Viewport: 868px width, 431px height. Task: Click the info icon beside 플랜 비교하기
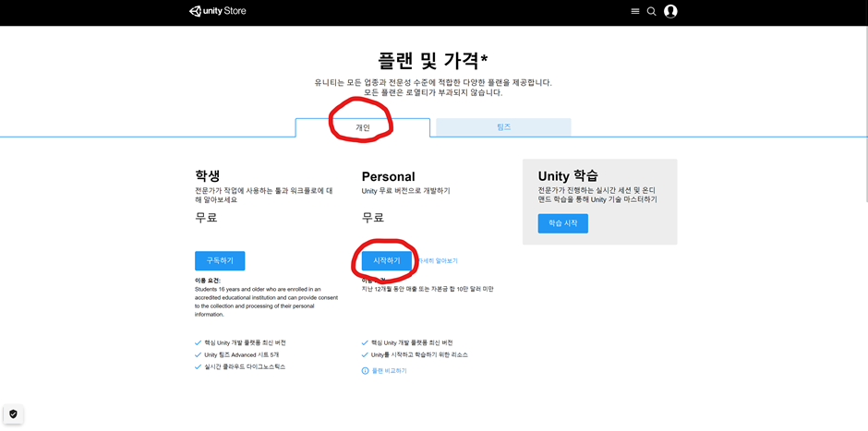pos(365,371)
